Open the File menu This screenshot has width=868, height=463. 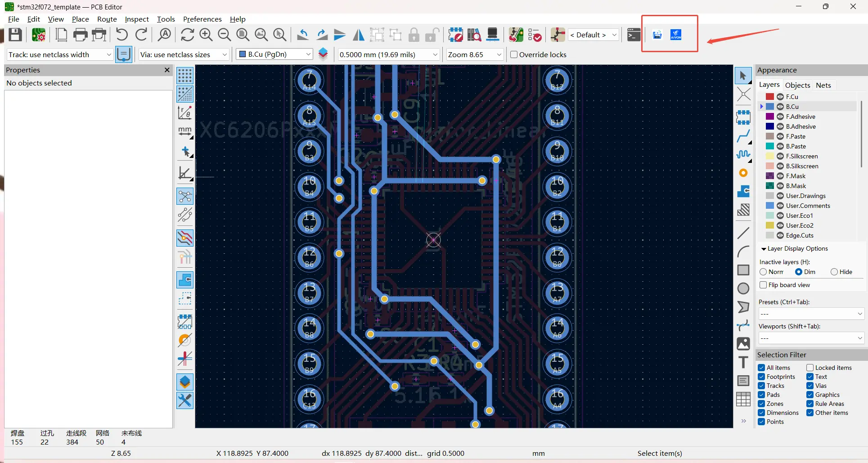pos(13,19)
